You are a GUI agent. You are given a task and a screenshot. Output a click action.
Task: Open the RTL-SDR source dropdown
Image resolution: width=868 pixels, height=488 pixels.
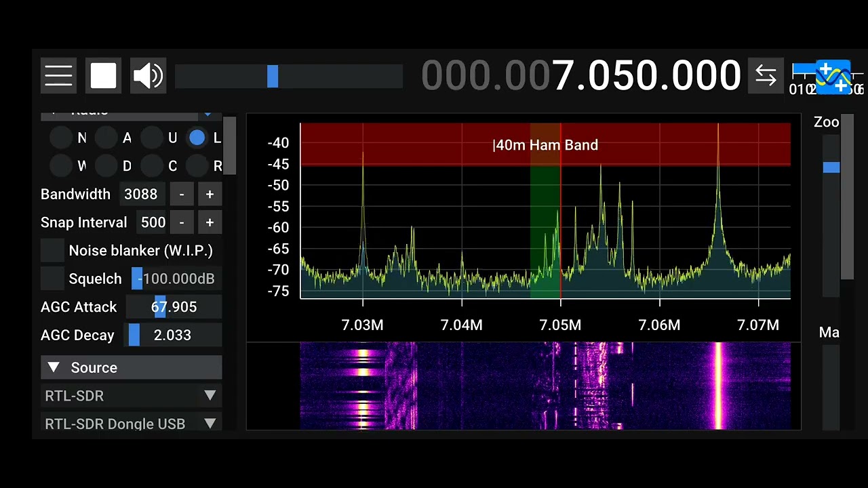[131, 396]
